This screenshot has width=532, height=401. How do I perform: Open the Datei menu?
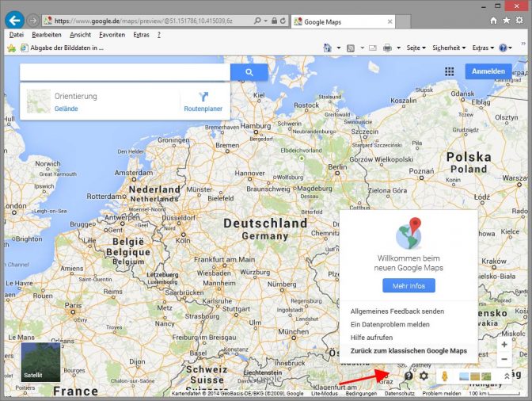pyautogui.click(x=17, y=35)
